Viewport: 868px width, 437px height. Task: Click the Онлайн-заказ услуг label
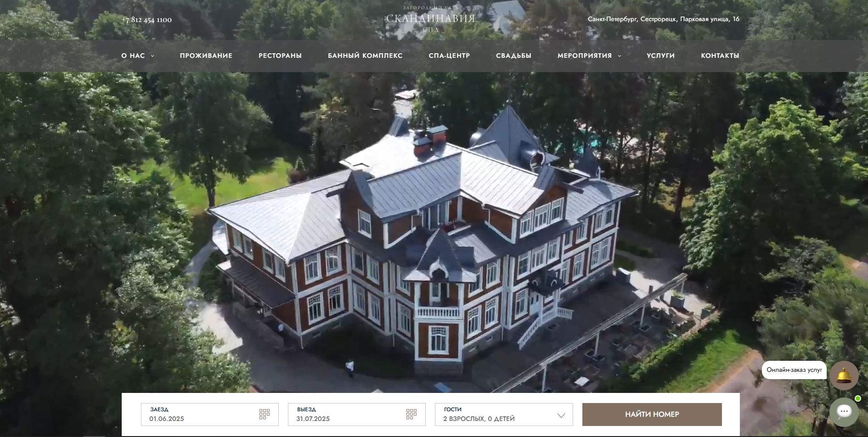pyautogui.click(x=795, y=370)
